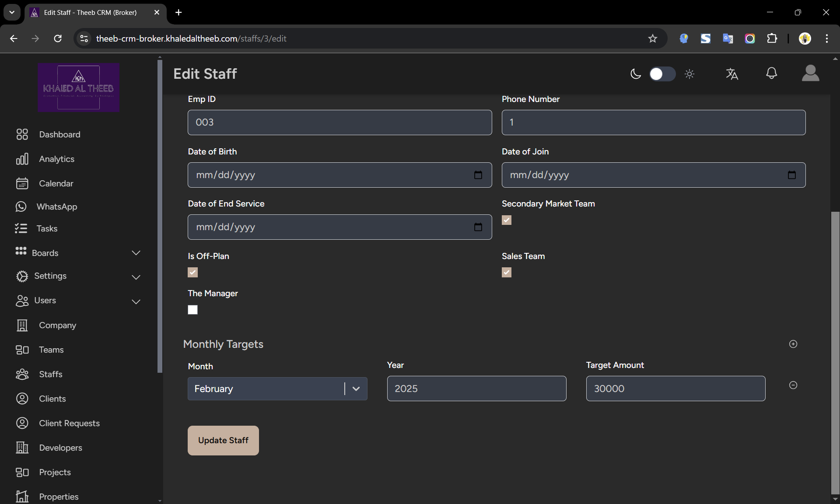
Task: Uncheck the Secondary Market Team checkbox
Action: [507, 220]
